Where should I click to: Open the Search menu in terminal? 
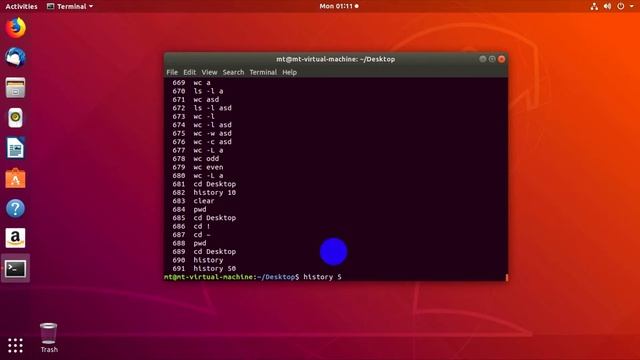[233, 72]
